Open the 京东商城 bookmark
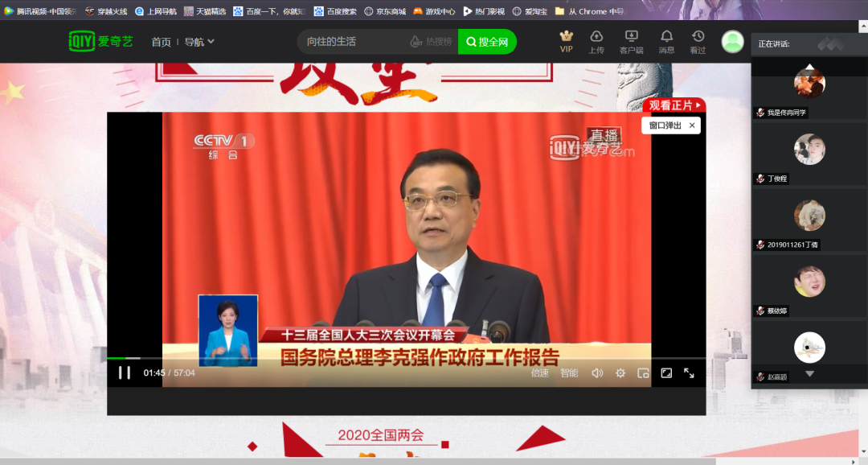Viewport: 868px width, 465px height. coord(385,11)
